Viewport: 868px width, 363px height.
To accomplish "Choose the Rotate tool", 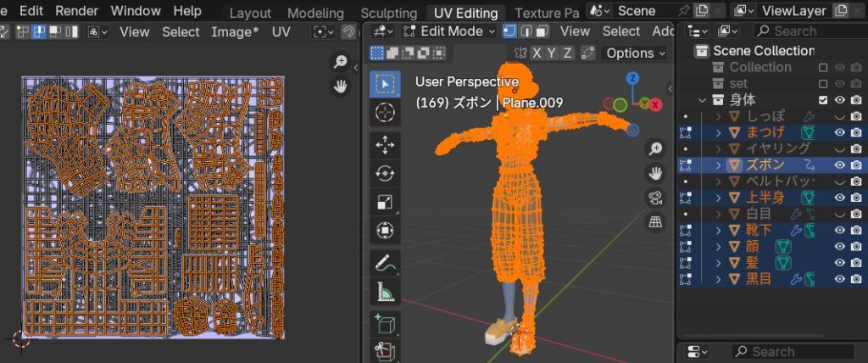I will 385,173.
